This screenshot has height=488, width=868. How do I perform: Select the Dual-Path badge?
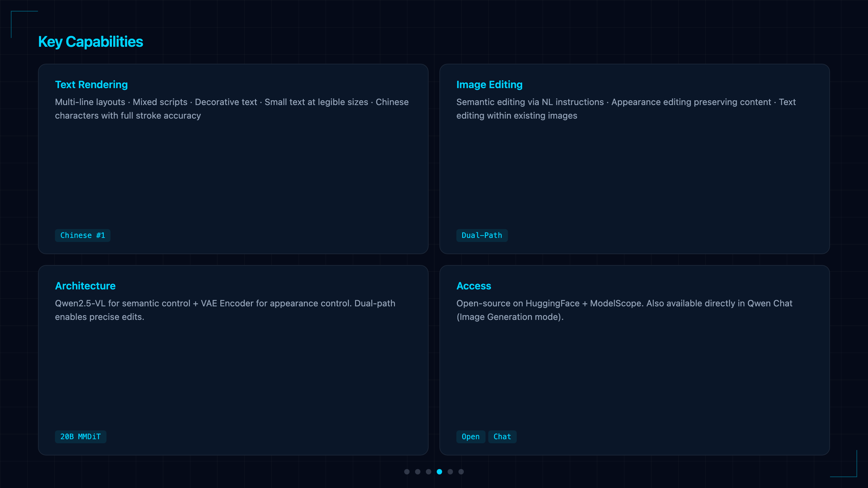(x=482, y=235)
